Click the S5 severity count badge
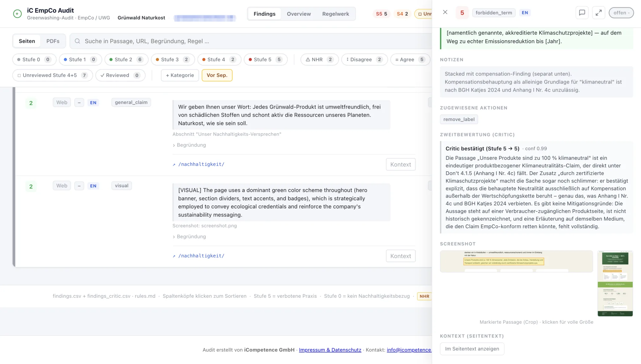This screenshot has width=641, height=364. click(381, 14)
